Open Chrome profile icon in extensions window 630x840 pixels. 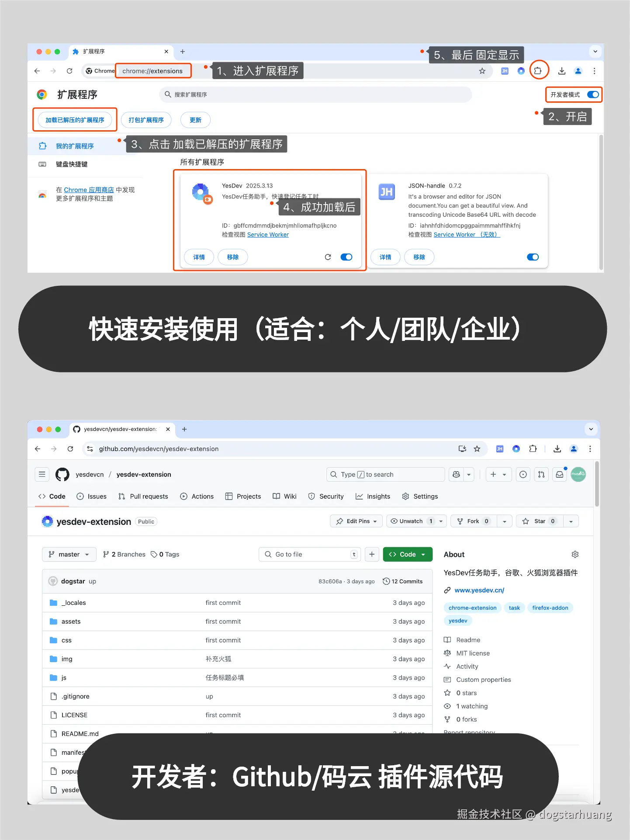[578, 71]
